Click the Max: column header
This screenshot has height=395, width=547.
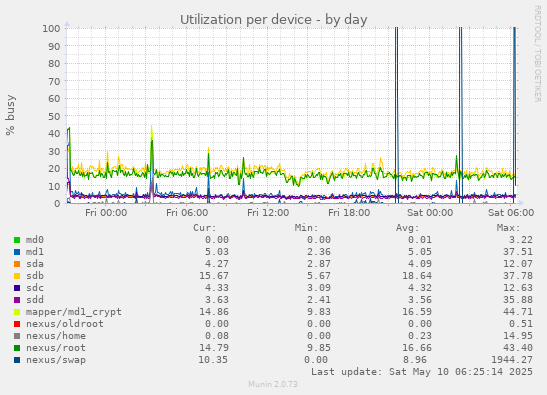click(x=509, y=228)
